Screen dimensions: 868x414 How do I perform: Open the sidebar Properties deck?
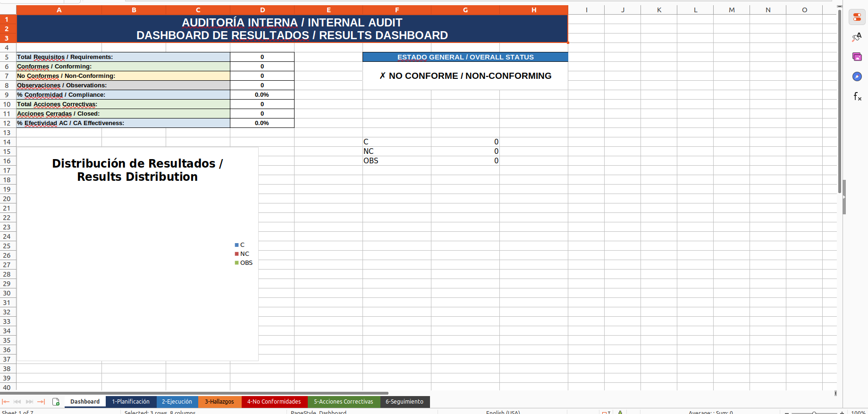click(x=857, y=17)
